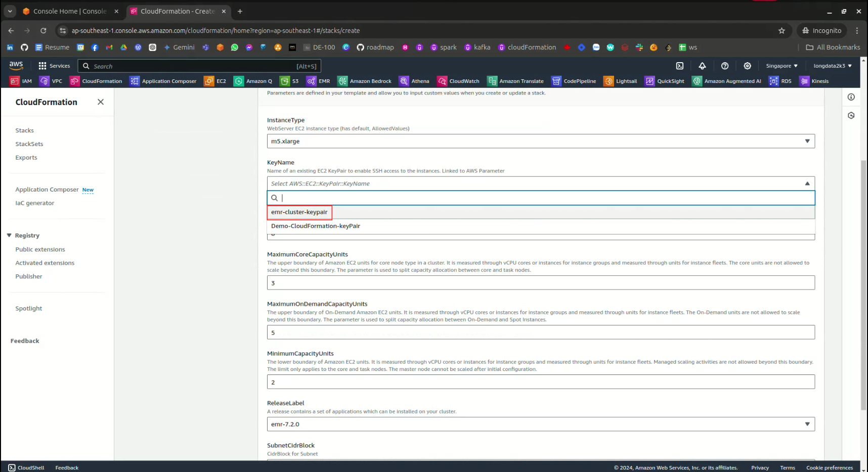Screen dimensions: 868x472
Task: Click the AWS help question mark icon
Action: click(725, 66)
